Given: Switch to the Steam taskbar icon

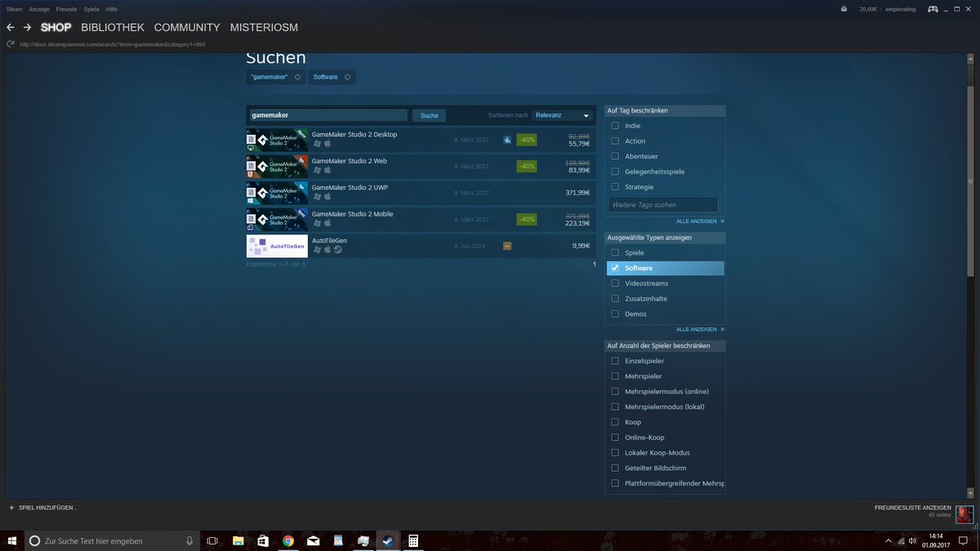Looking at the screenshot, I should tap(388, 540).
